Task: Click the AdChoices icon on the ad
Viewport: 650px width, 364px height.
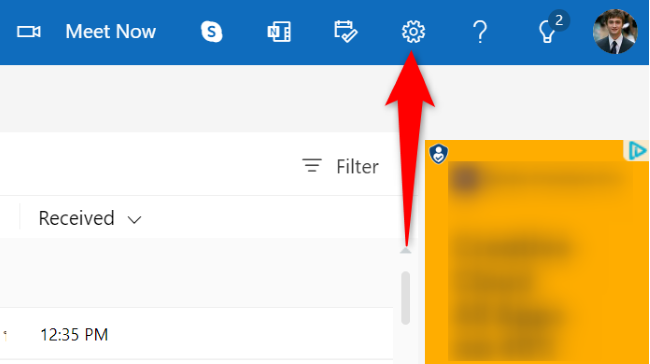Action: point(637,151)
